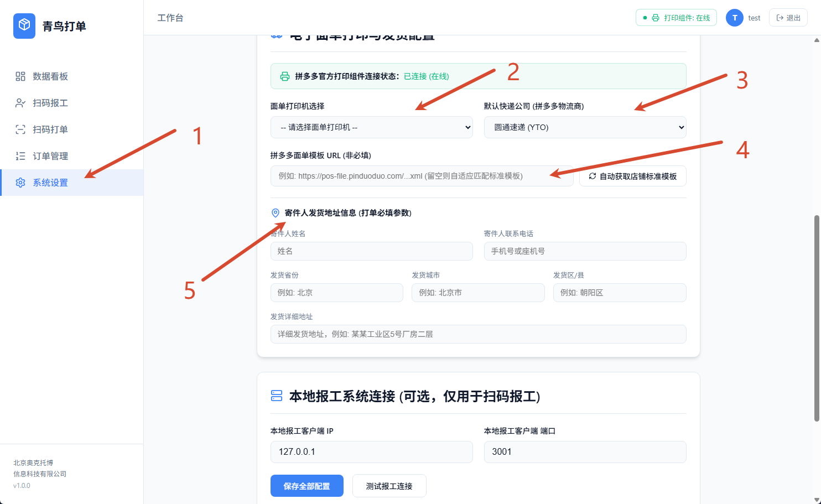The image size is (821, 504).
Task: Click the 已连接 (在线) status text
Action: 427,76
